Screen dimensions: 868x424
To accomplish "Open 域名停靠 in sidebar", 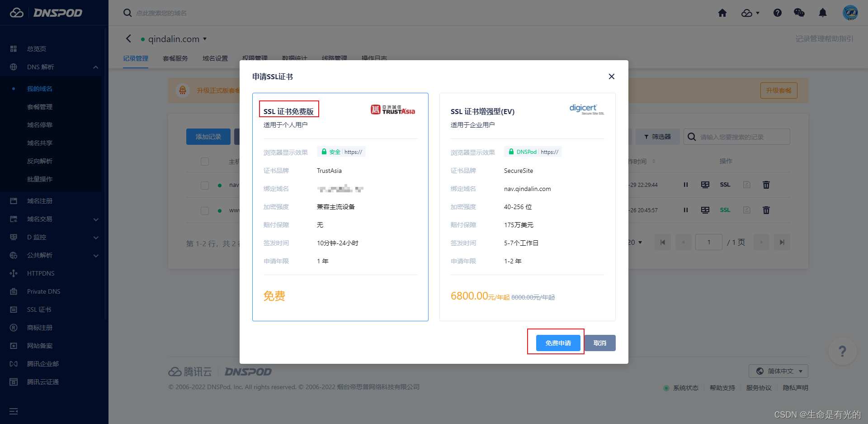I will click(40, 125).
